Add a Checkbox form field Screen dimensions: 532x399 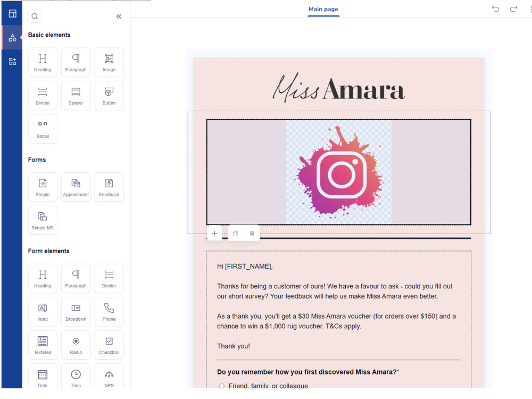coord(109,345)
